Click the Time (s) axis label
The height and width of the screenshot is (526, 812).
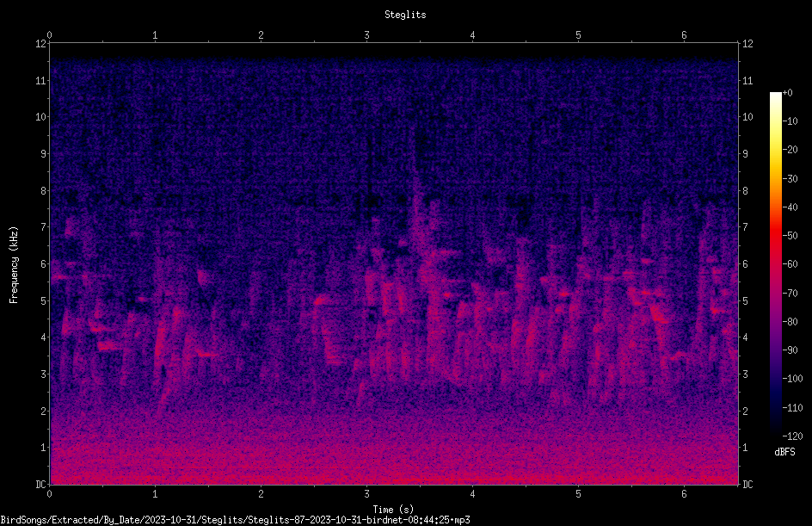coord(393,510)
